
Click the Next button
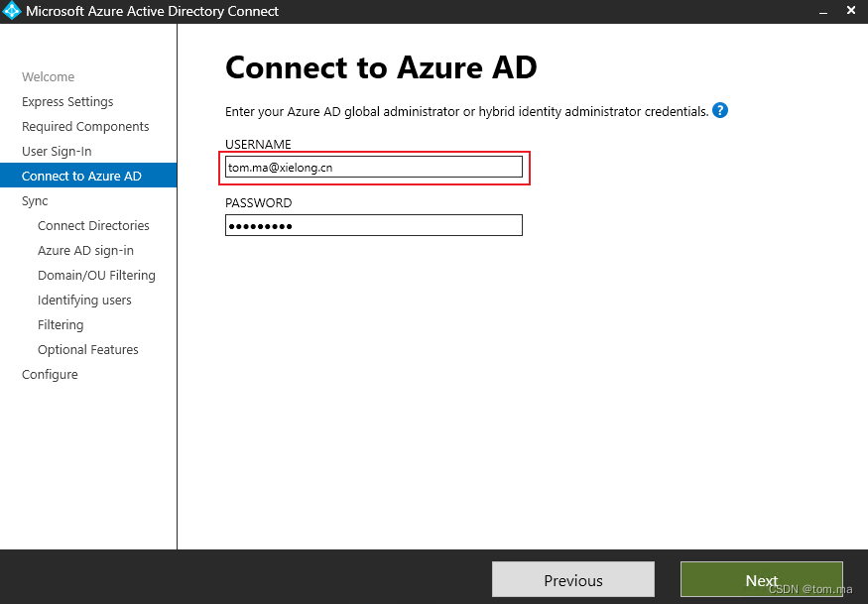point(761,579)
